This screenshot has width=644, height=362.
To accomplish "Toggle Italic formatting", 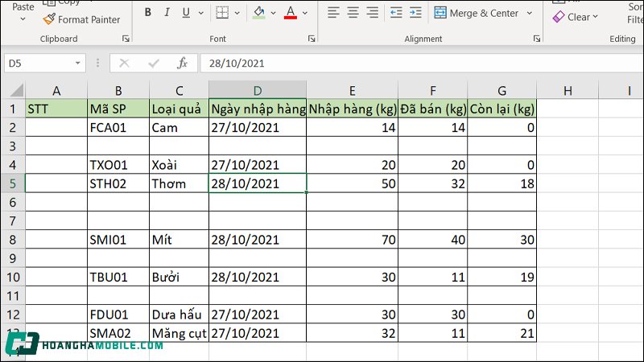I will [x=167, y=13].
